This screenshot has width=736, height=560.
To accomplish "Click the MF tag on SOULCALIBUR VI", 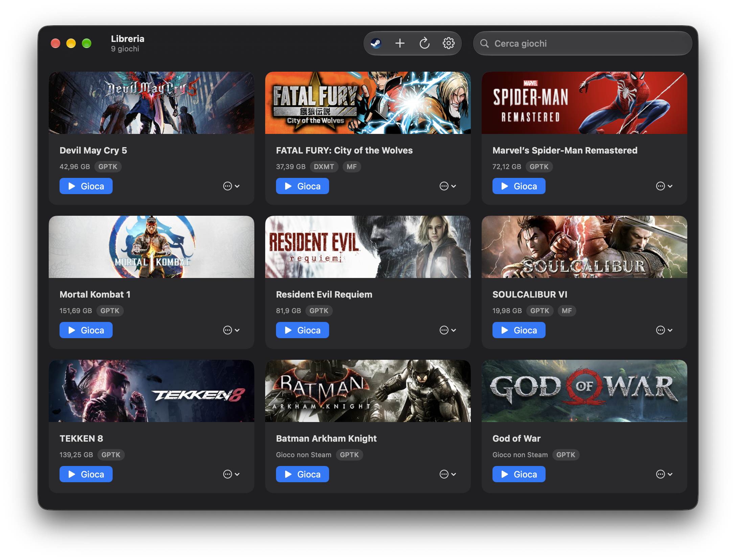I will point(567,311).
